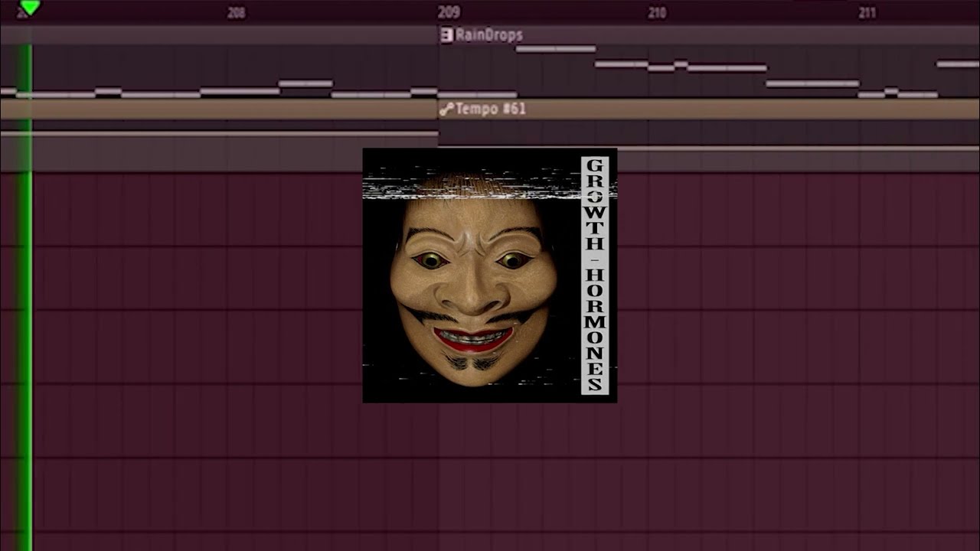Click the green playhead marker triangle
Image resolution: width=980 pixels, height=551 pixels.
pyautogui.click(x=29, y=8)
